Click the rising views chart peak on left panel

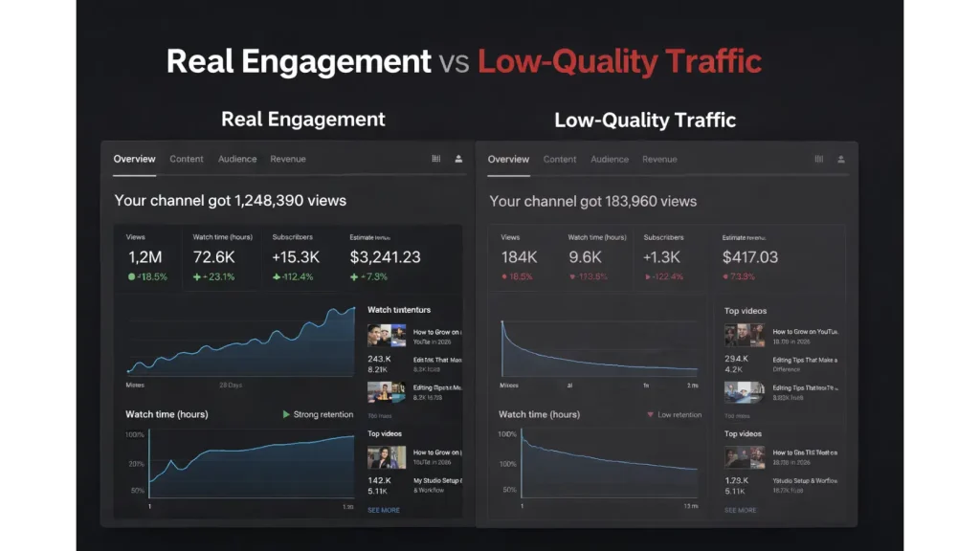[353, 308]
